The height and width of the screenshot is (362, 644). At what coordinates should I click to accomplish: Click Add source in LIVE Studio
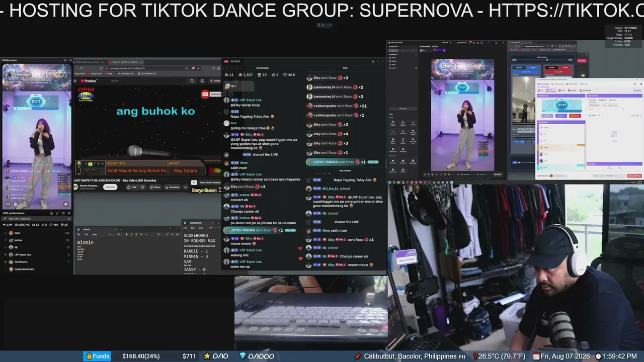pos(403,108)
